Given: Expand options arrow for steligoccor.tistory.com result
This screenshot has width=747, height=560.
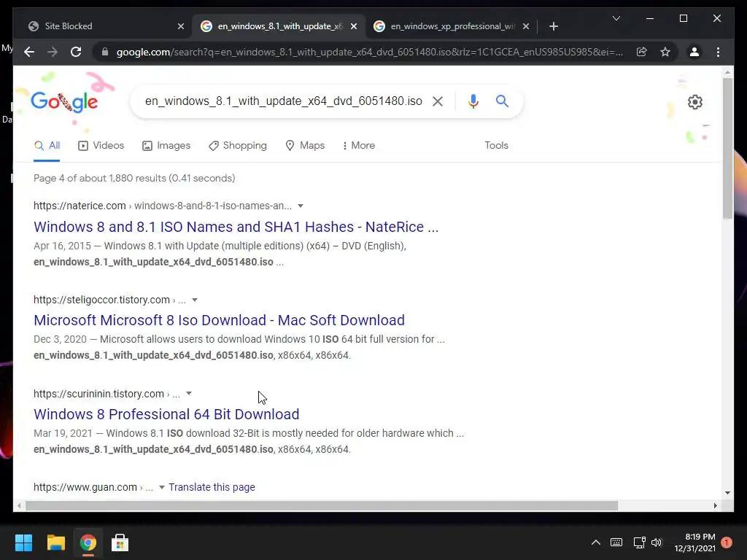Looking at the screenshot, I should pyautogui.click(x=194, y=300).
